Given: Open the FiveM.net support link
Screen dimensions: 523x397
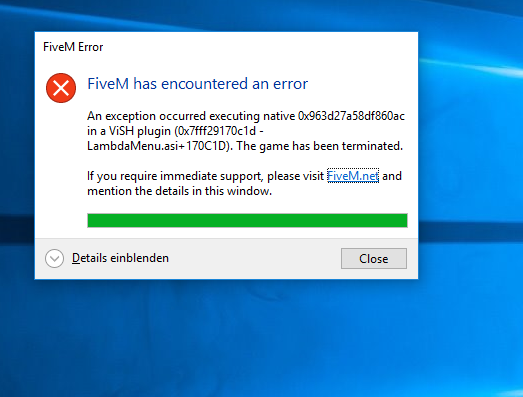Looking at the screenshot, I should coord(353,176).
